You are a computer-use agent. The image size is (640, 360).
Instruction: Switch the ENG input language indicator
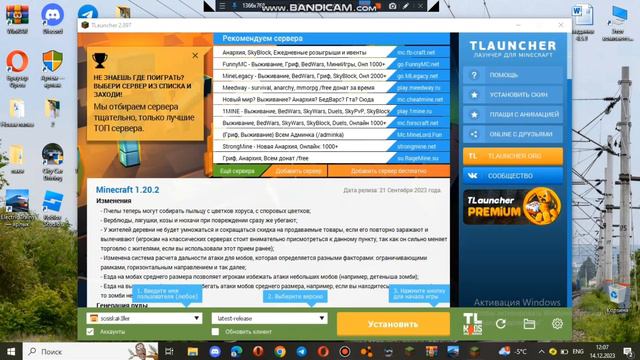[x=578, y=351]
